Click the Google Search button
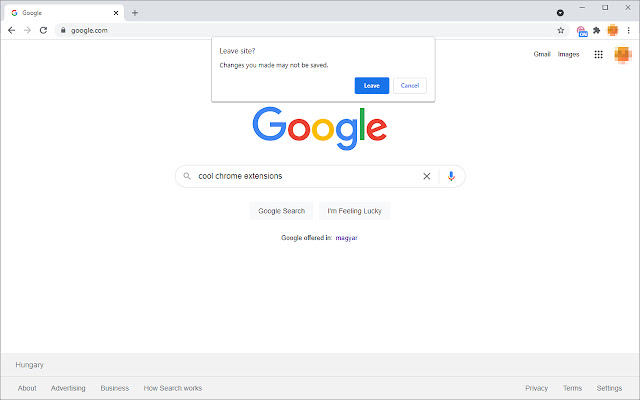This screenshot has width=640, height=400. coord(282,211)
